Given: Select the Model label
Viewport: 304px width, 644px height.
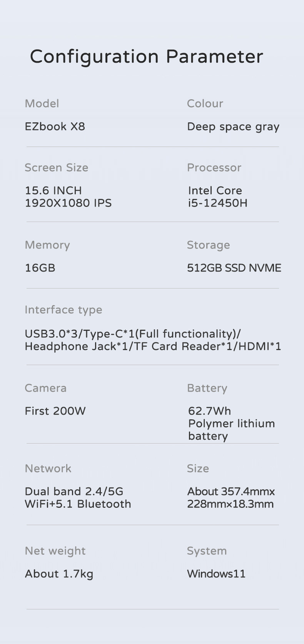Looking at the screenshot, I should pyautogui.click(x=42, y=103).
